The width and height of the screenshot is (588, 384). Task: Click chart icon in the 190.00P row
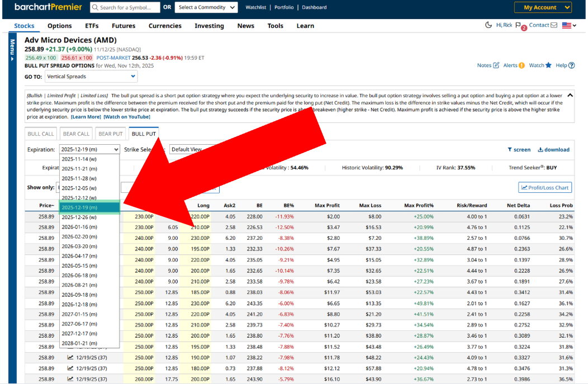click(x=70, y=358)
